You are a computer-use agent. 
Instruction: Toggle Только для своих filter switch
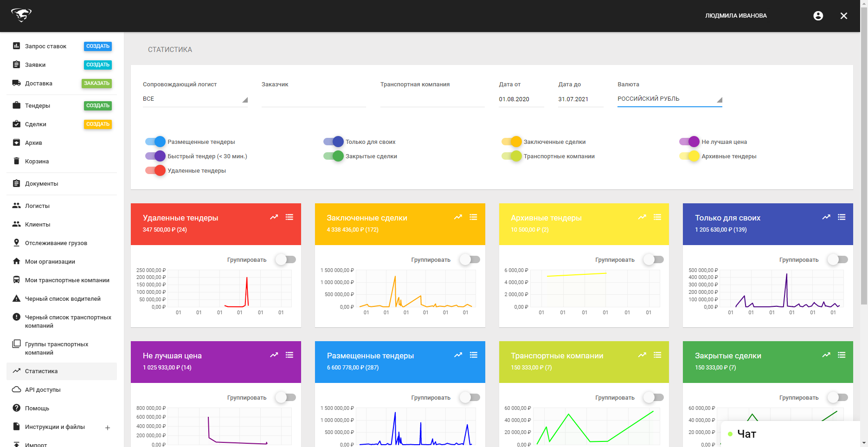tap(334, 142)
